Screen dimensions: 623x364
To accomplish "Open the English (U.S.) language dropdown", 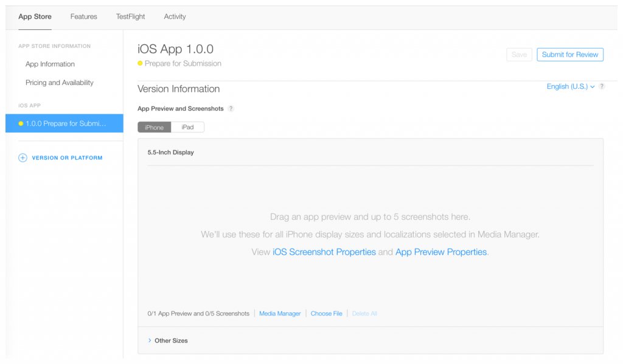I will coord(570,87).
